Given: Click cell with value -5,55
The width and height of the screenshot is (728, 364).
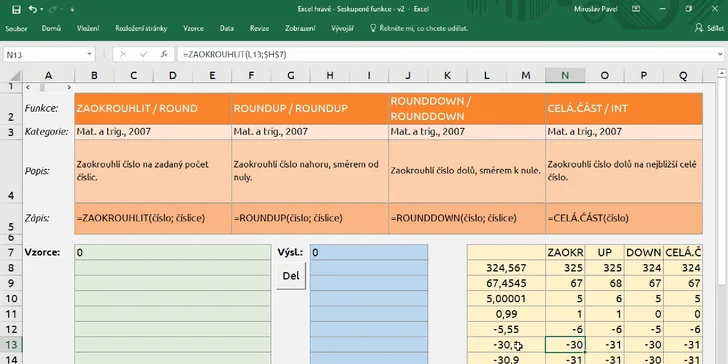Looking at the screenshot, I should pos(506,329).
